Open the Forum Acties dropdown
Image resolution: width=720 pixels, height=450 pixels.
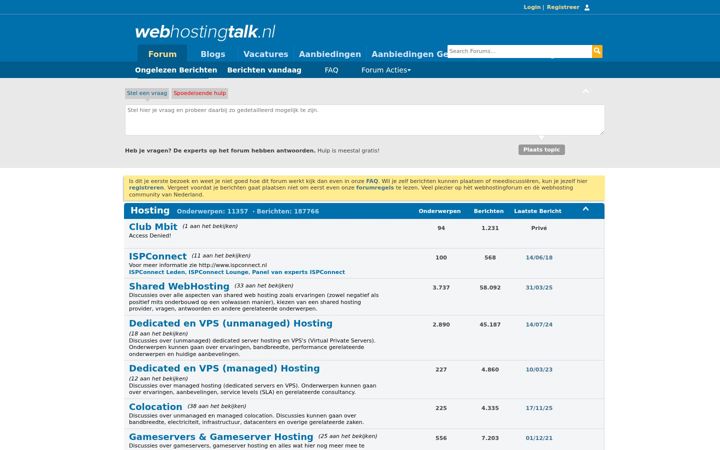(x=386, y=70)
